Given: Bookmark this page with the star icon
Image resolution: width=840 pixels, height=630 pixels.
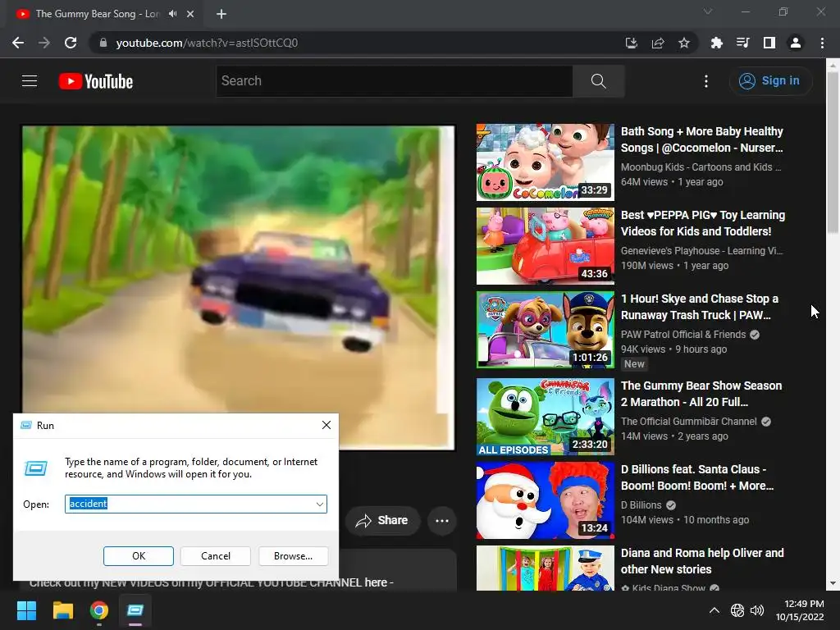Looking at the screenshot, I should 684,43.
